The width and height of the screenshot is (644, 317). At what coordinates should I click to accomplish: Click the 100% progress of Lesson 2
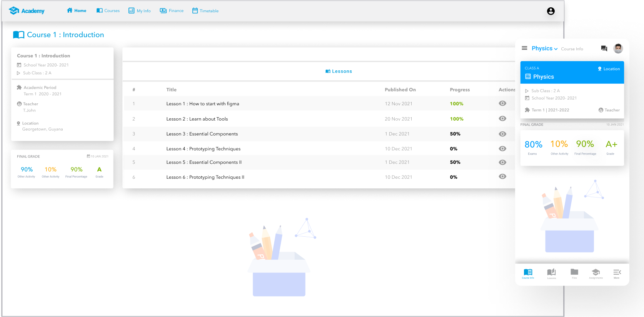(456, 119)
